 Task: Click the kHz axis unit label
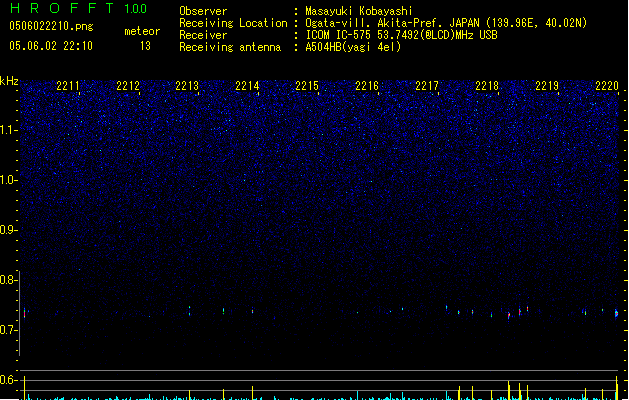9,81
